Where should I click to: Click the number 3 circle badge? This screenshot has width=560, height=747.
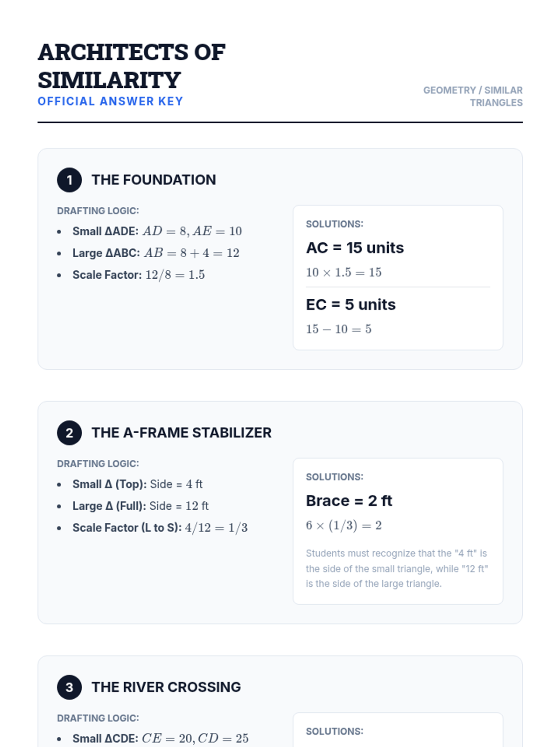point(69,687)
